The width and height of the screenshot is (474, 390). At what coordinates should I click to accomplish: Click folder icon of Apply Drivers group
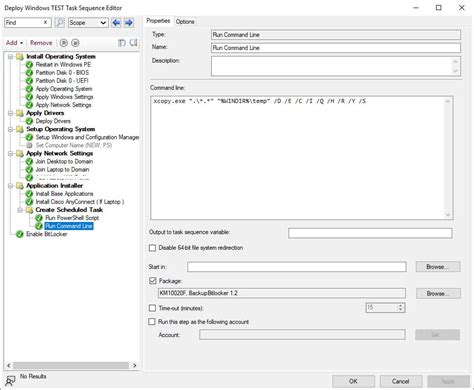pos(20,113)
